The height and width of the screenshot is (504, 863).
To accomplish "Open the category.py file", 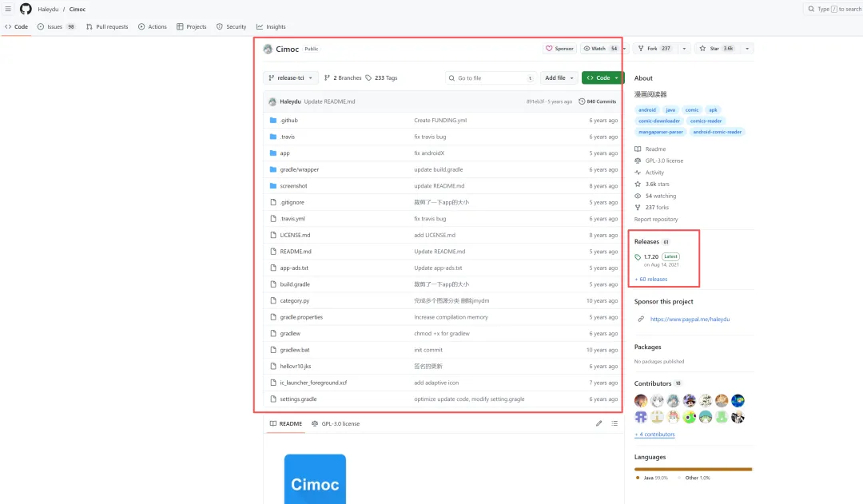I will 294,301.
